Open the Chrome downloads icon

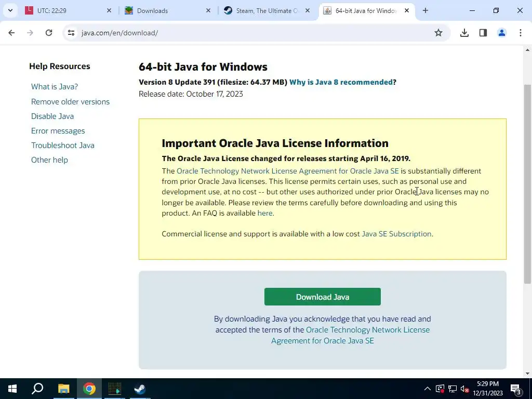click(x=464, y=33)
